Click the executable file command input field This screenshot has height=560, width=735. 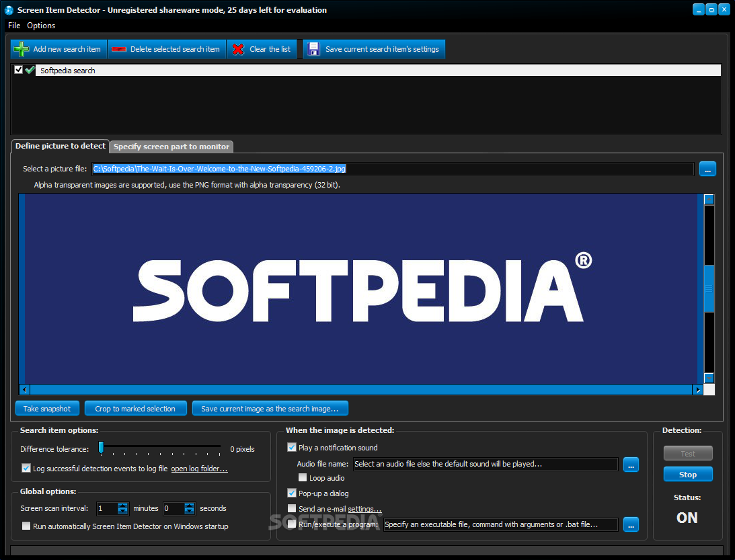[x=500, y=524]
